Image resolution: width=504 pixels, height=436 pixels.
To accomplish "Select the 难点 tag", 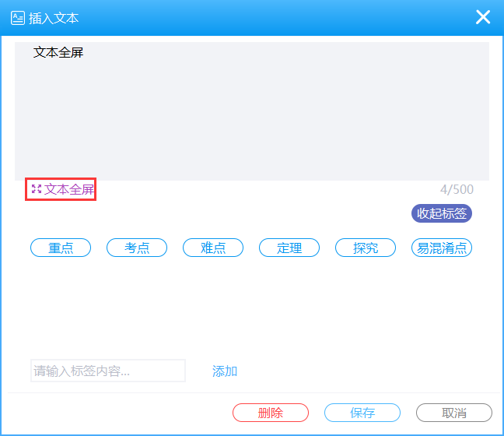I will pos(213,248).
